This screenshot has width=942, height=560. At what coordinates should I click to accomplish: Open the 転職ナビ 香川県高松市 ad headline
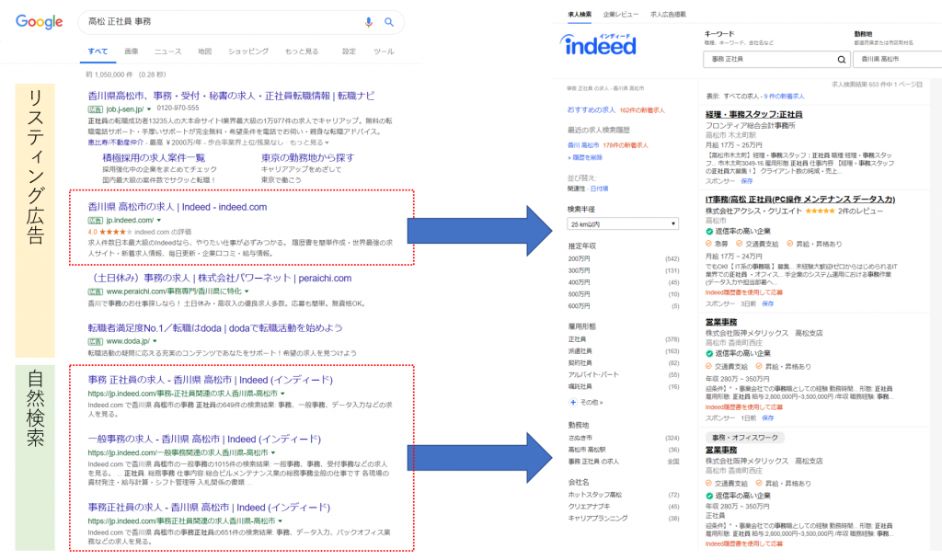pos(231,96)
